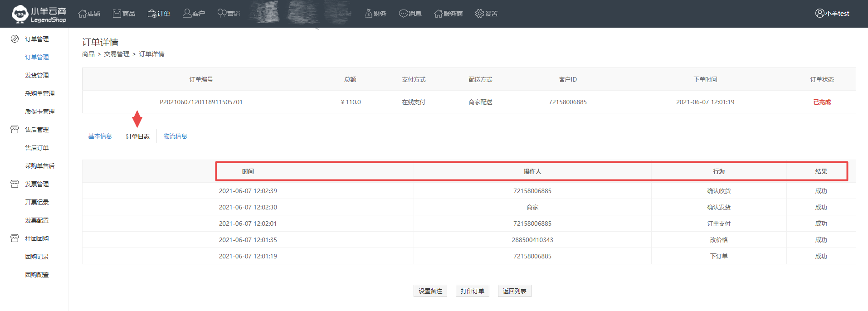Open the 服务商 service provider icon
868x311 pixels.
click(x=438, y=14)
